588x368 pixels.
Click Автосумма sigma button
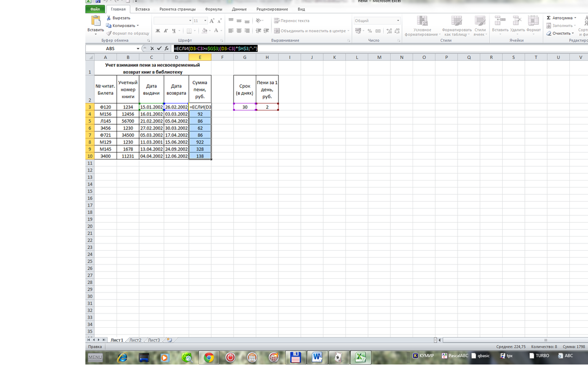pyautogui.click(x=561, y=18)
